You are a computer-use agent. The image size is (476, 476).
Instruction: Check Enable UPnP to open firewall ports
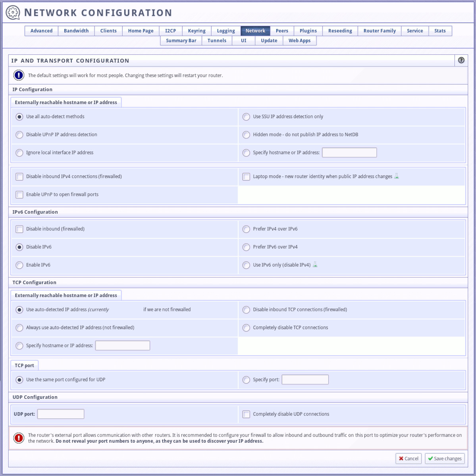[19, 194]
